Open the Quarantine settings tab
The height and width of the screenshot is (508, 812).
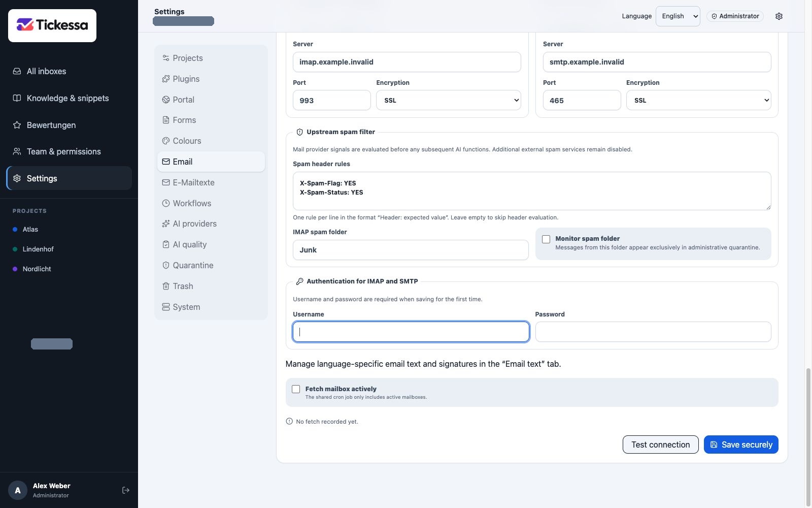(211, 265)
